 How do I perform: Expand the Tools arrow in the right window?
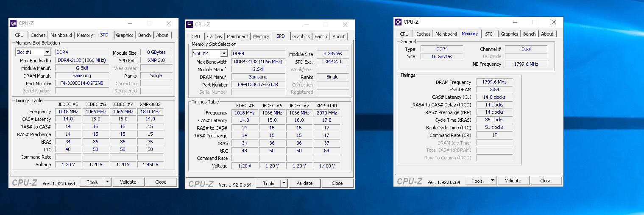tap(492, 181)
